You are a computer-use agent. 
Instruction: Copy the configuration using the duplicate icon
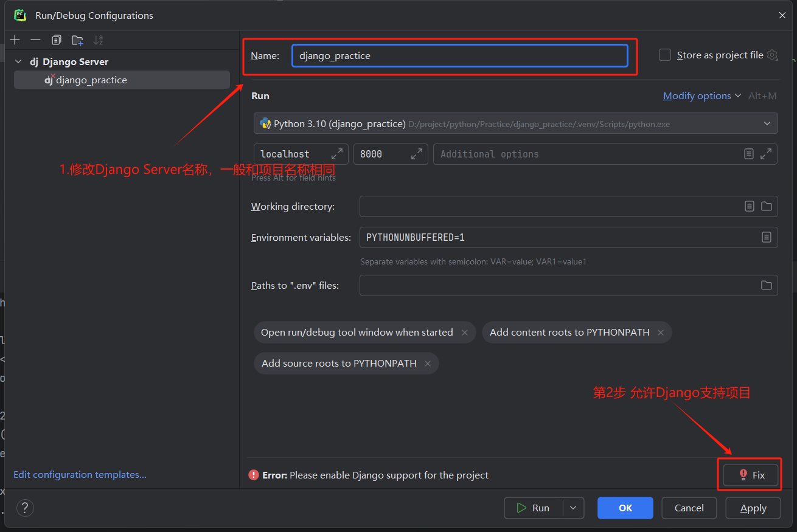(x=56, y=40)
